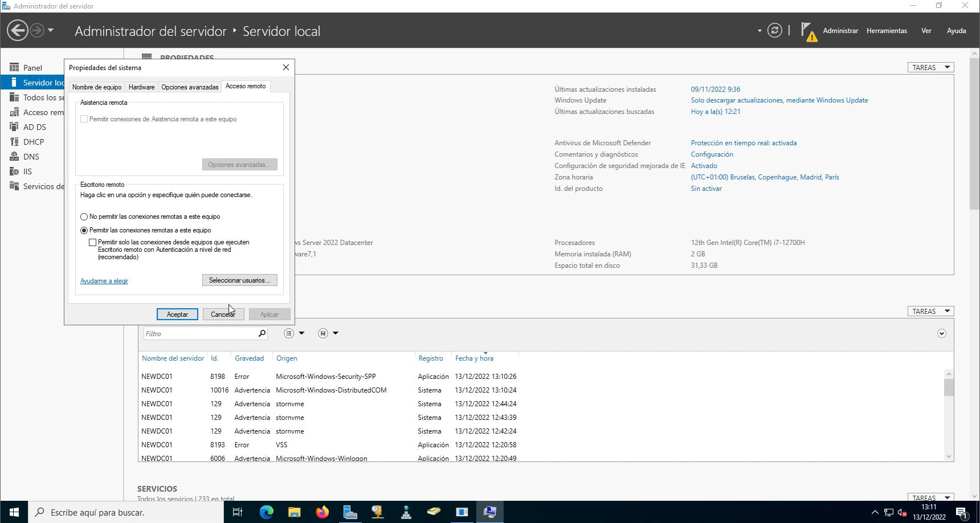Open the saved queries dropdown arrow
This screenshot has height=523, width=980.
336,333
